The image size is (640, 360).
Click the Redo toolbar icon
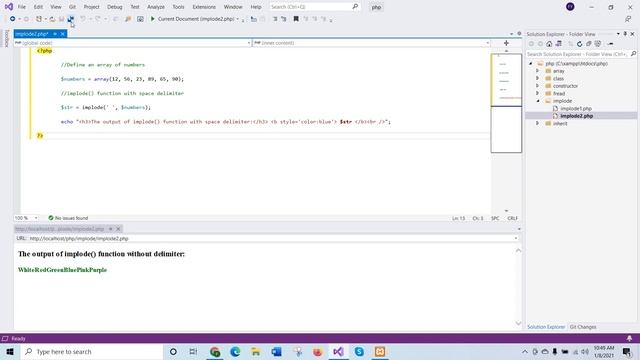tap(98, 19)
